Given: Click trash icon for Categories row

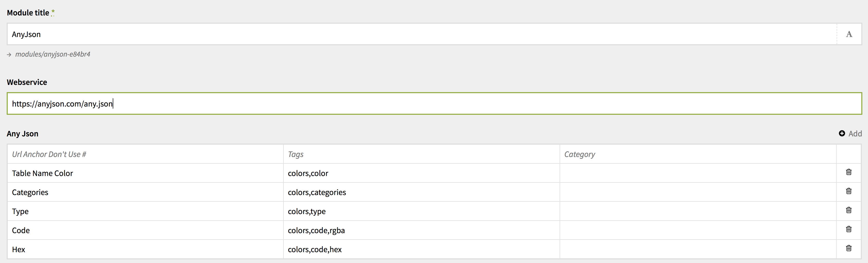Looking at the screenshot, I should click(x=848, y=191).
